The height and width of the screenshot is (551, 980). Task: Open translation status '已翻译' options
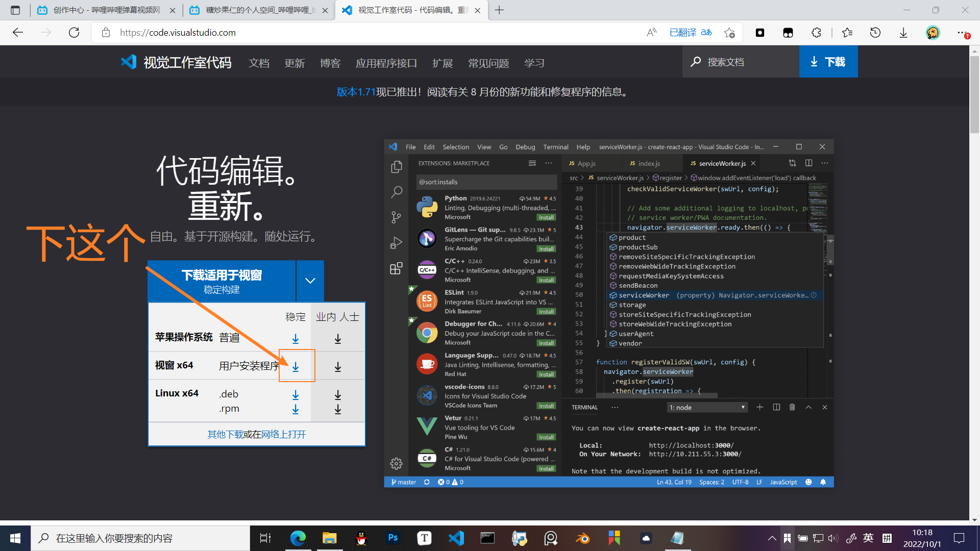pos(691,33)
